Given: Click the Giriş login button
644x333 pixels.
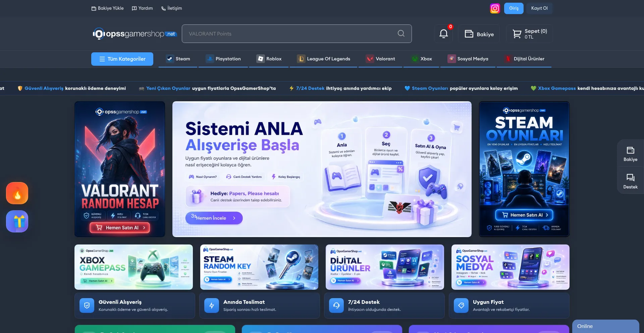Looking at the screenshot, I should pyautogui.click(x=514, y=8).
